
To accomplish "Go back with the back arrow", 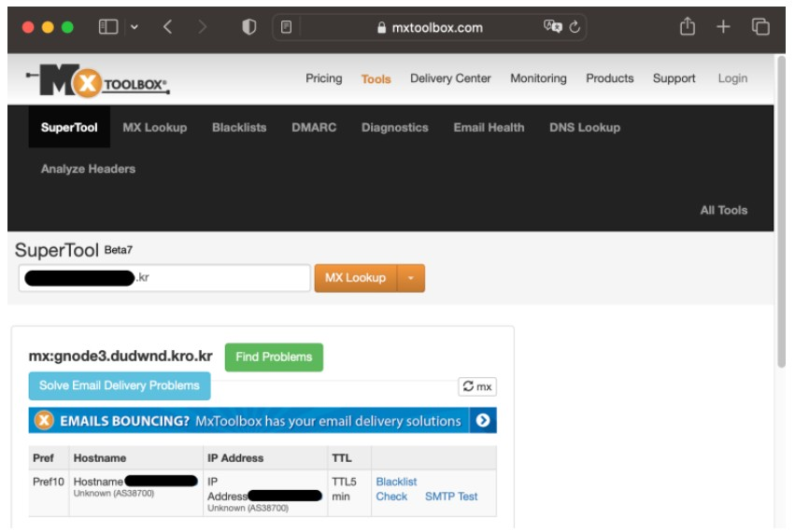I will [x=168, y=27].
